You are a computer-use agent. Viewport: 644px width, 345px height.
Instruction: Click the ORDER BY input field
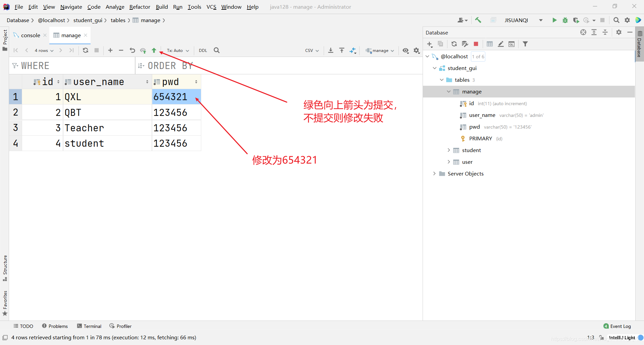pos(279,66)
